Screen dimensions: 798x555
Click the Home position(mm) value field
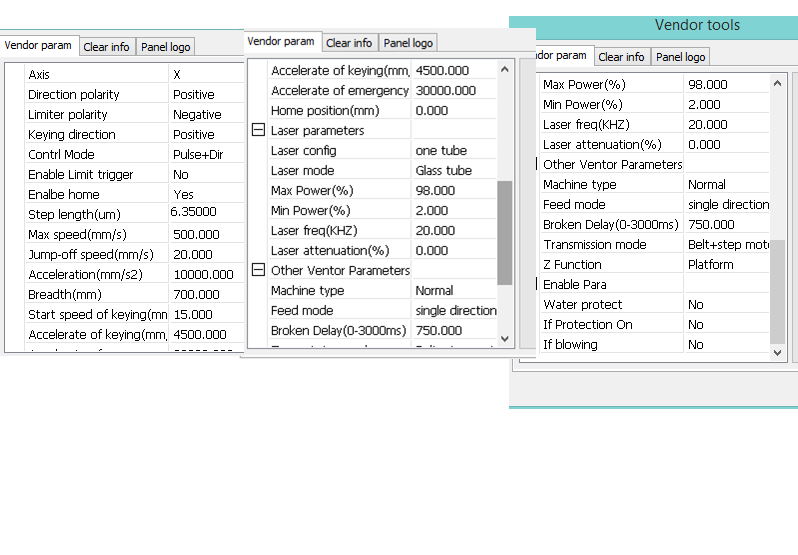[453, 111]
